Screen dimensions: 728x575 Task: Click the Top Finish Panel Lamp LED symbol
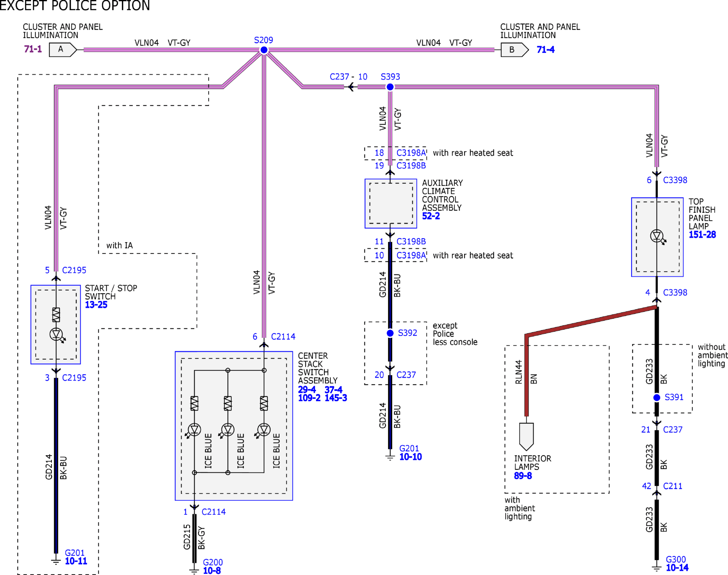[657, 236]
